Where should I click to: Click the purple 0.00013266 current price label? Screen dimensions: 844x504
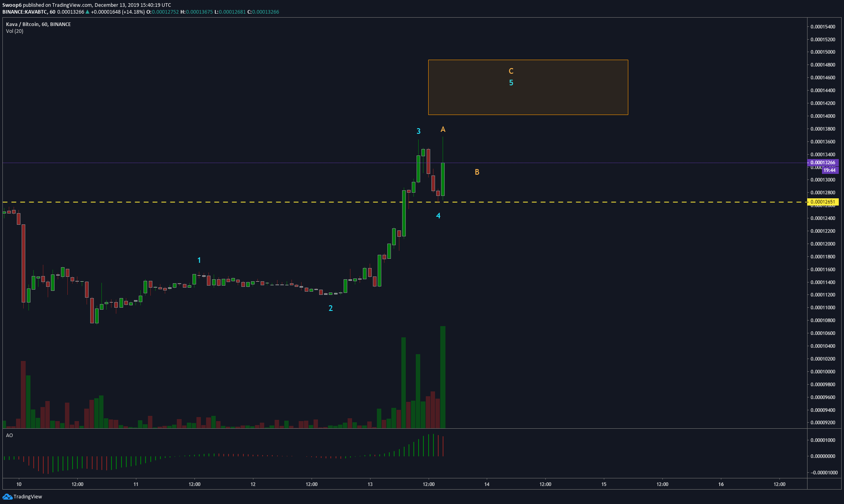pos(823,163)
